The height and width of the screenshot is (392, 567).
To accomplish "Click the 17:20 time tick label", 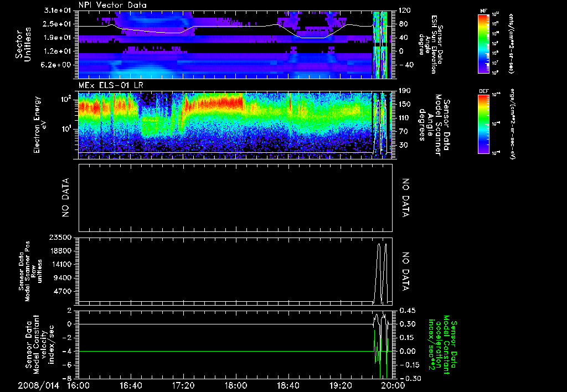I will pyautogui.click(x=183, y=386).
